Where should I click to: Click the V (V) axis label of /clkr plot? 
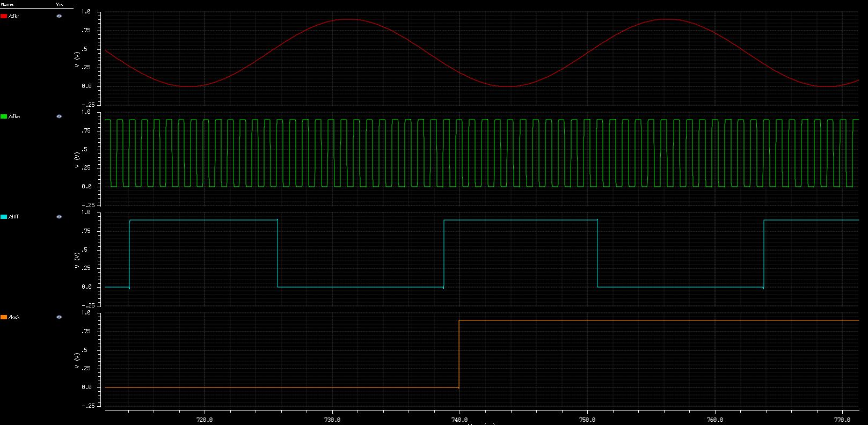77,59
